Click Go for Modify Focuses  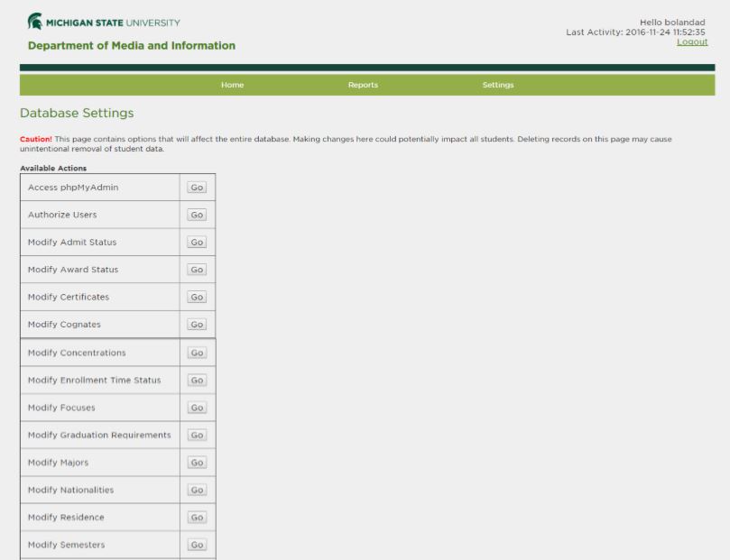(198, 408)
